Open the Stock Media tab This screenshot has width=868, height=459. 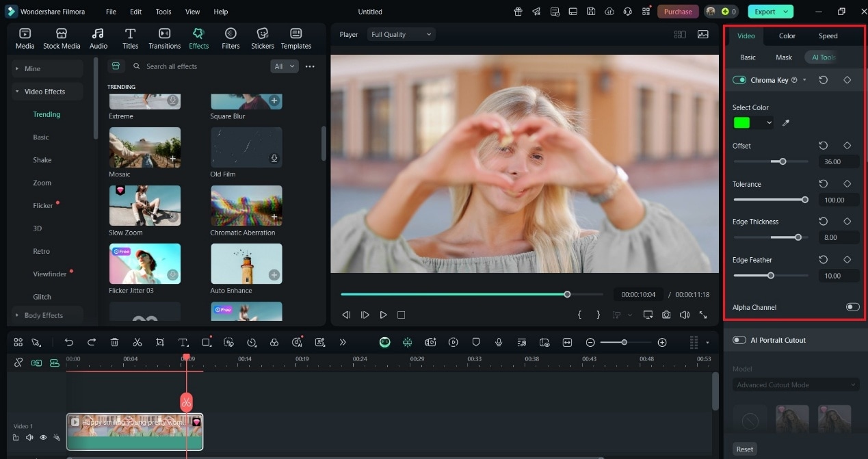[62, 38]
